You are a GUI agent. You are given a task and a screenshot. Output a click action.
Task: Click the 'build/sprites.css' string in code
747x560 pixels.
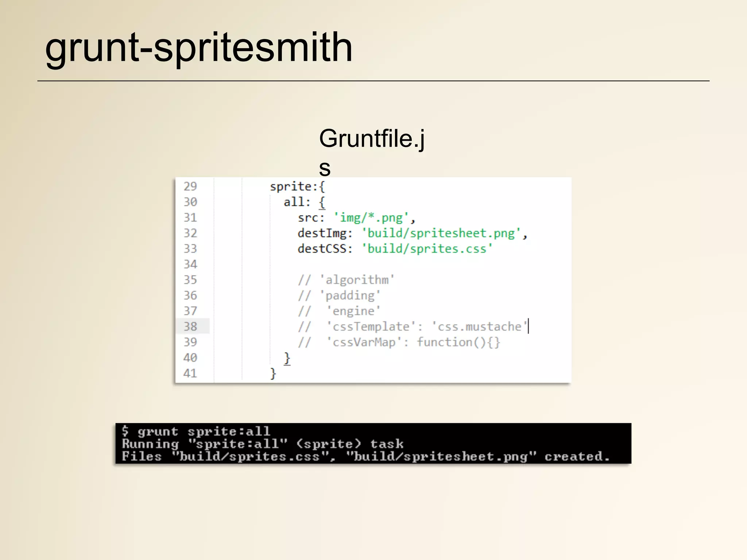427,249
